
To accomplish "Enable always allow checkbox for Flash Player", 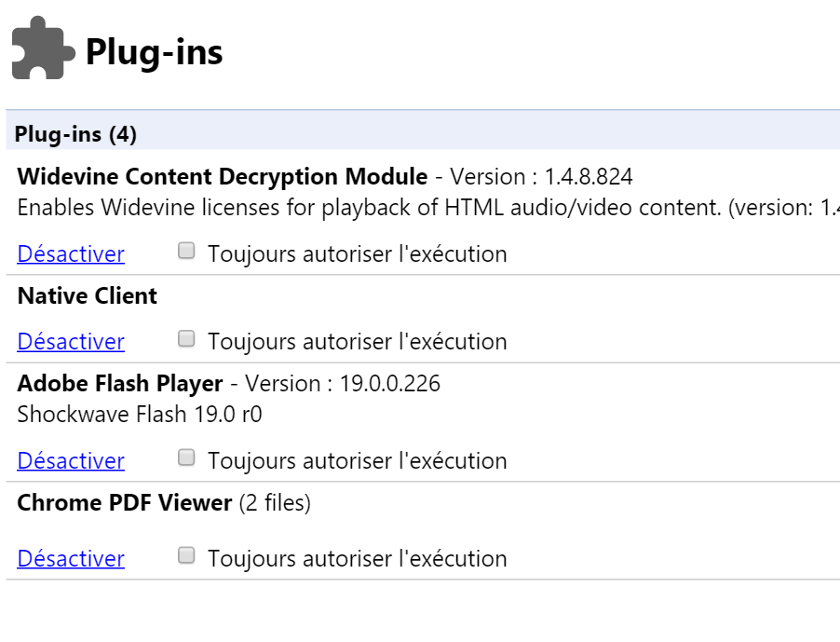I will point(186,458).
